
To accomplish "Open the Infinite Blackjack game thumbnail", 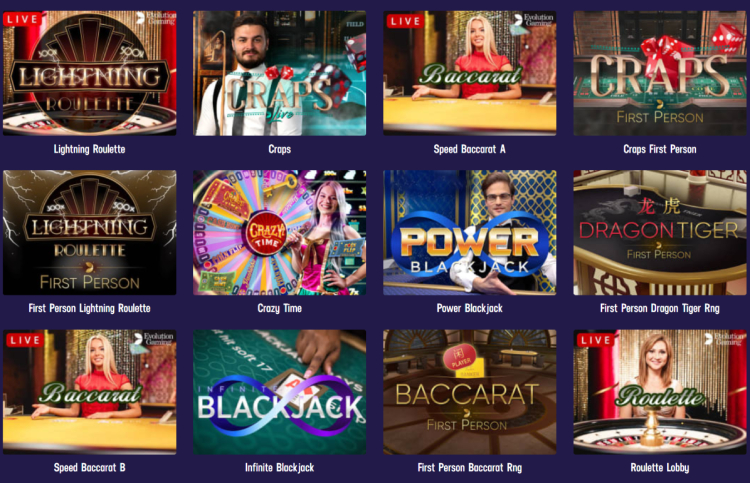I will (279, 392).
